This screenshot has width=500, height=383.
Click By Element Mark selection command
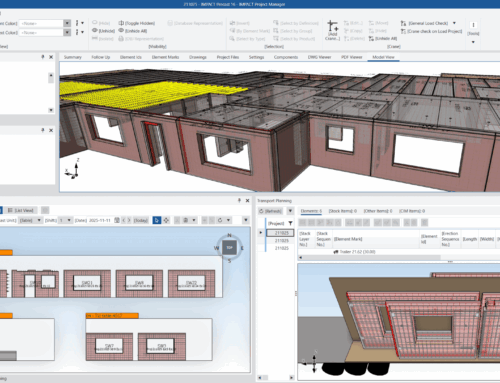(x=250, y=31)
